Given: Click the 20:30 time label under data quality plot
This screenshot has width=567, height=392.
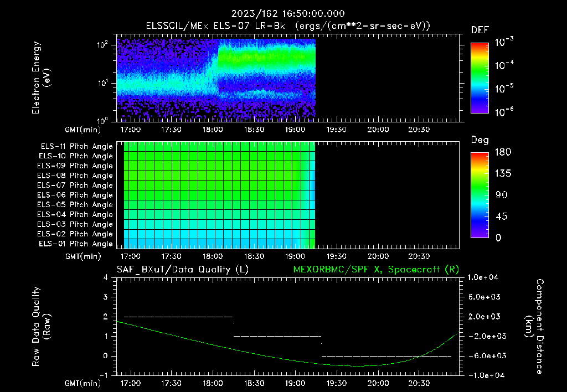Looking at the screenshot, I should tap(419, 383).
